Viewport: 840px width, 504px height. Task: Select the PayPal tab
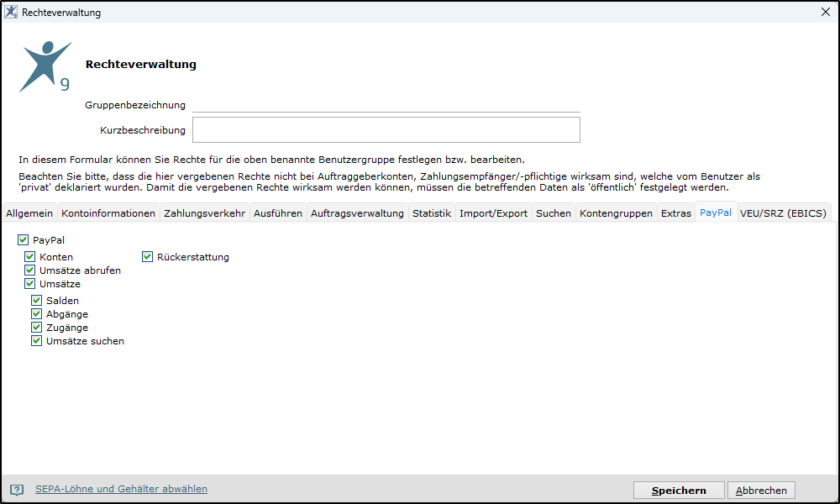click(x=716, y=212)
